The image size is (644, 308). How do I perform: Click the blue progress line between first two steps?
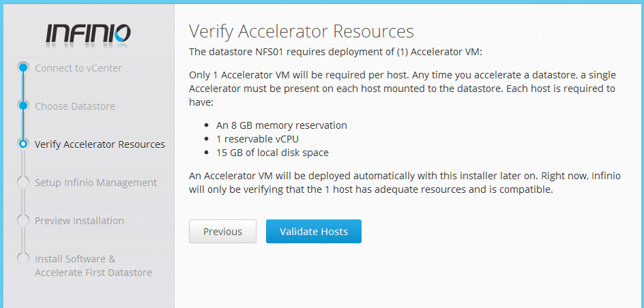pos(23,87)
